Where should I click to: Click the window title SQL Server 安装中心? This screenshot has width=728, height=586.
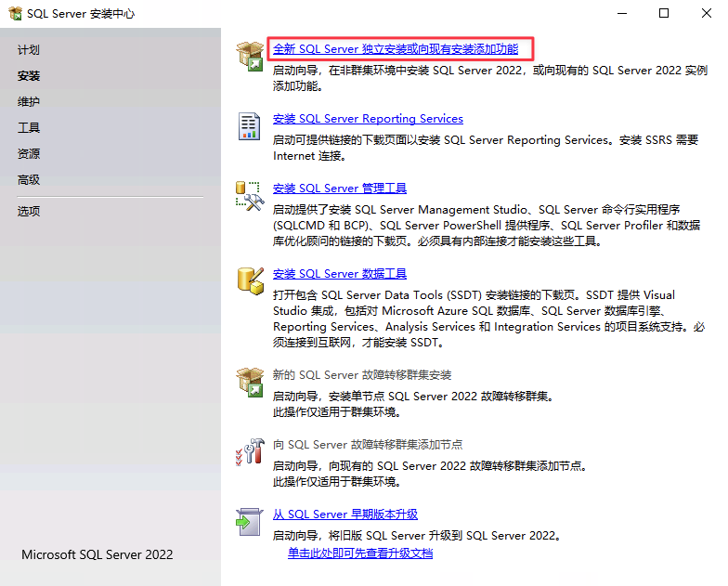click(x=81, y=13)
